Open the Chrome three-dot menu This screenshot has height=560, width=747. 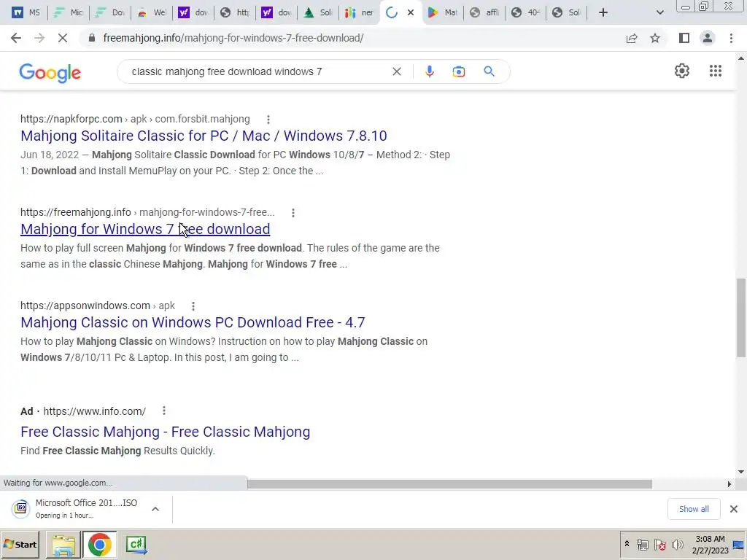click(731, 38)
